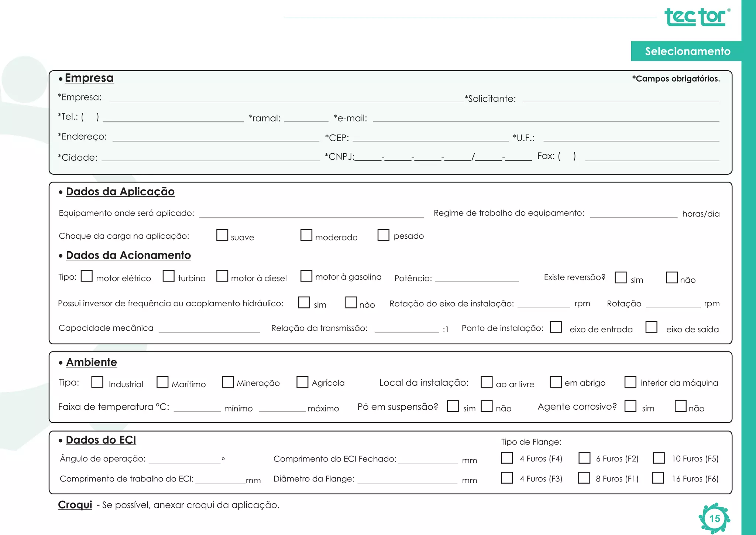
Task: Check the suave load shock box
Action: tap(222, 235)
